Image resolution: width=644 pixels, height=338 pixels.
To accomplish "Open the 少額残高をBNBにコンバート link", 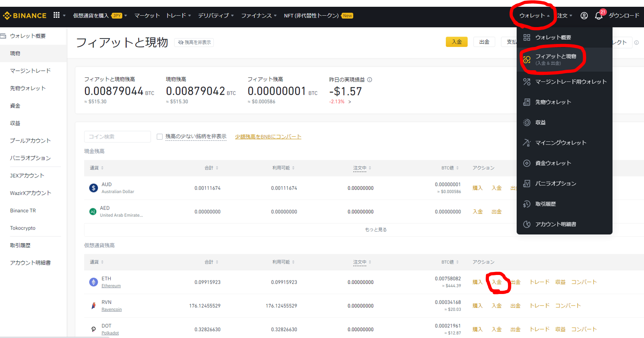I will (x=268, y=136).
